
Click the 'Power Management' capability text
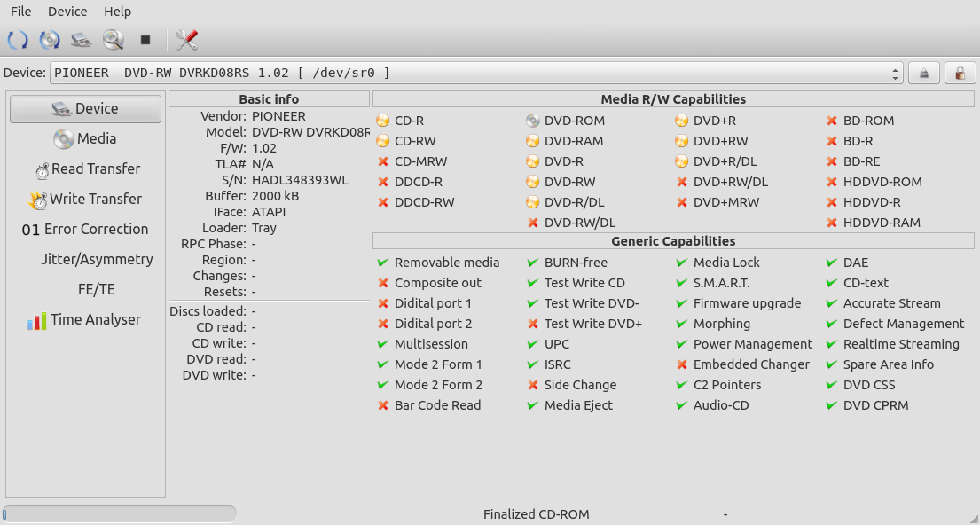pyautogui.click(x=752, y=344)
